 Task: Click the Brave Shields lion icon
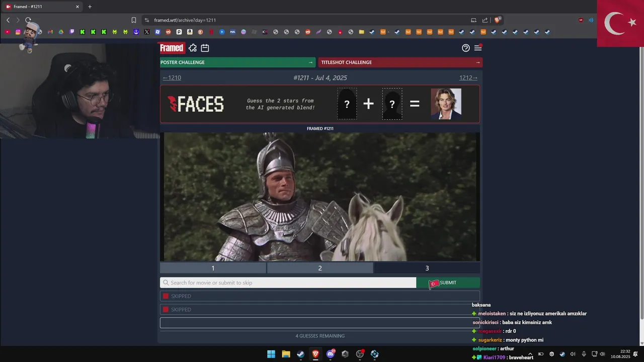pos(497,20)
